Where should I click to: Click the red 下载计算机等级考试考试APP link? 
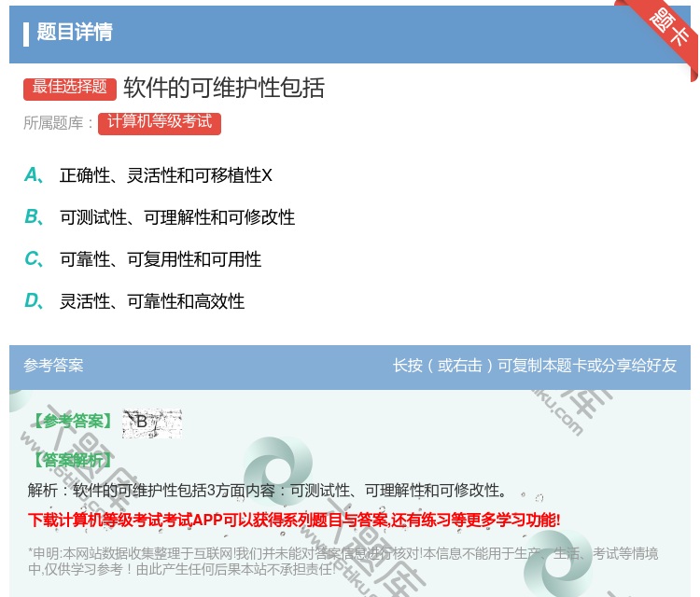tap(294, 520)
